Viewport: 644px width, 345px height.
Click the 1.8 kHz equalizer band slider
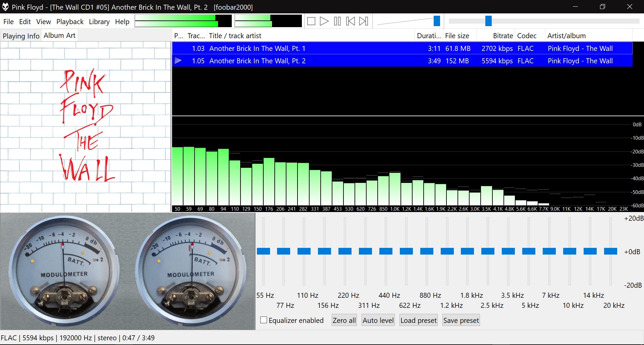click(468, 251)
